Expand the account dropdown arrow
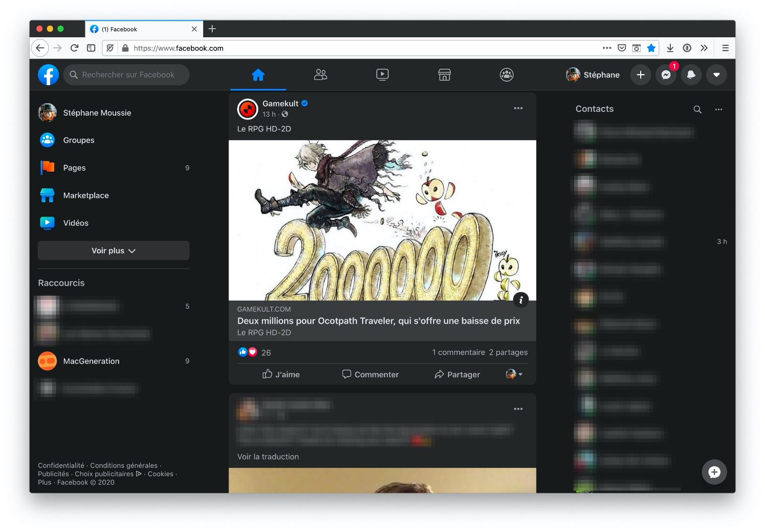Screen dimensions: 765x532 [717, 75]
